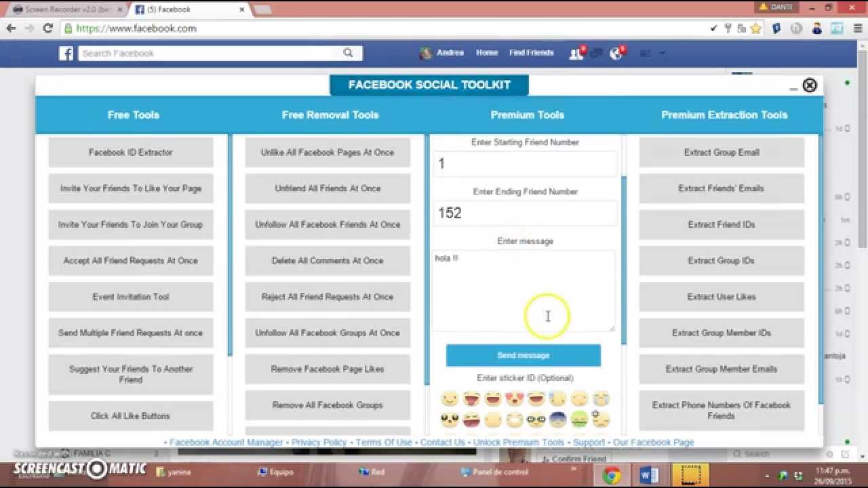
Task: Open the Friend Requests icon
Action: tap(575, 52)
